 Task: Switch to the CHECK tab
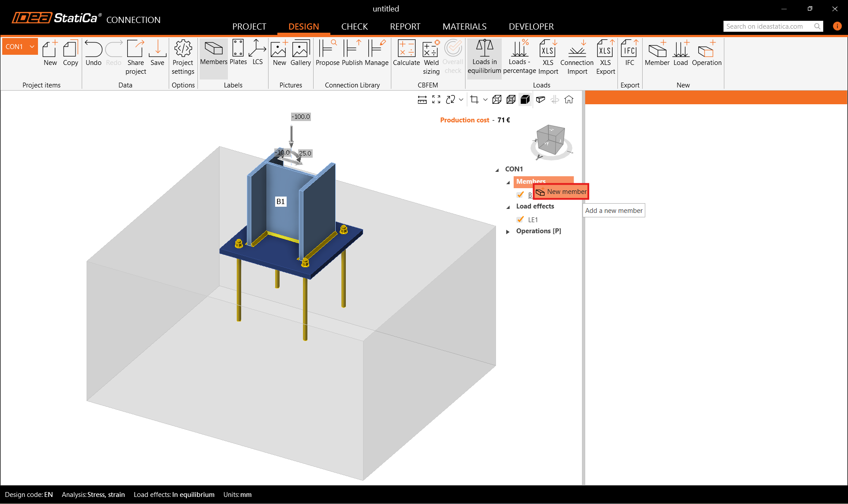tap(354, 27)
